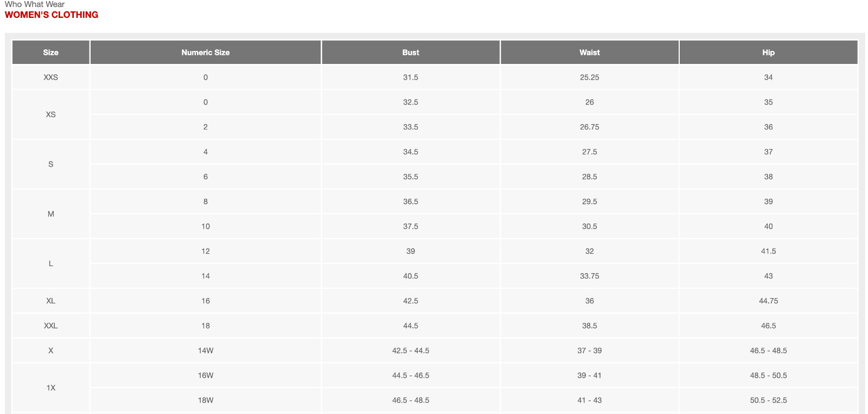The width and height of the screenshot is (868, 414).
Task: Click waist value 33.75
Action: 590,276
